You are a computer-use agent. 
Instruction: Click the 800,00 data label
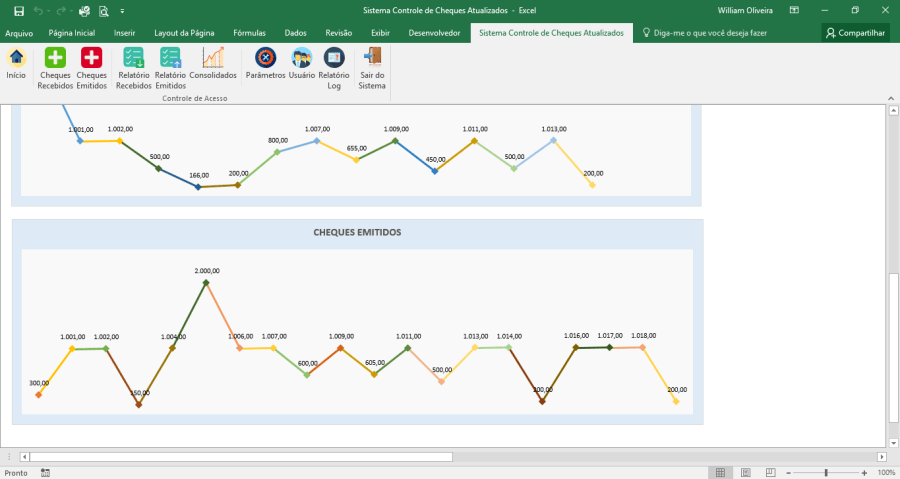click(x=278, y=141)
